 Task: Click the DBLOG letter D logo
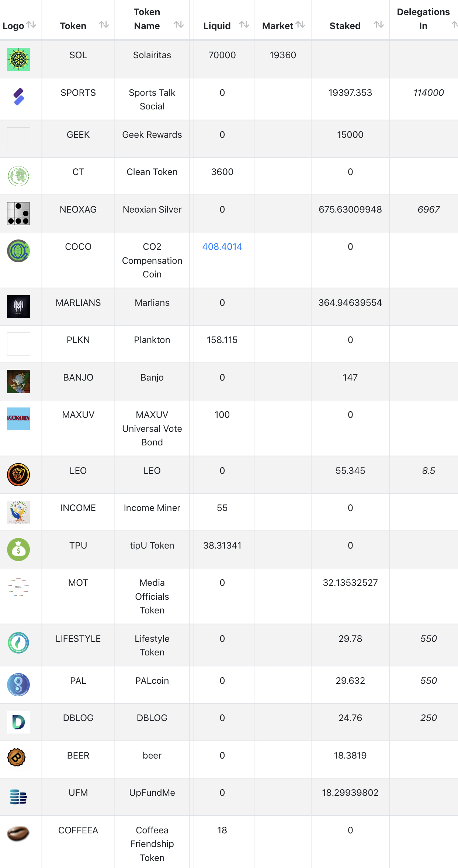click(x=18, y=722)
